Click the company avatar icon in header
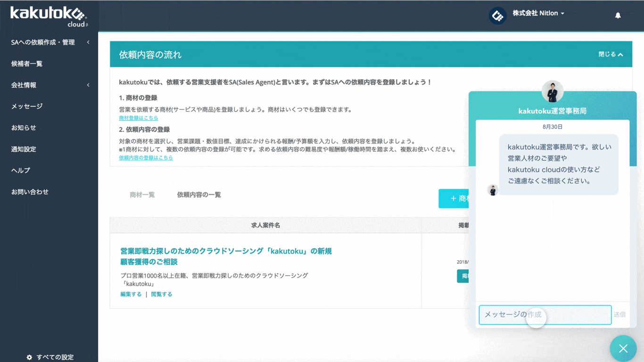This screenshot has width=644, height=362. pyautogui.click(x=497, y=16)
